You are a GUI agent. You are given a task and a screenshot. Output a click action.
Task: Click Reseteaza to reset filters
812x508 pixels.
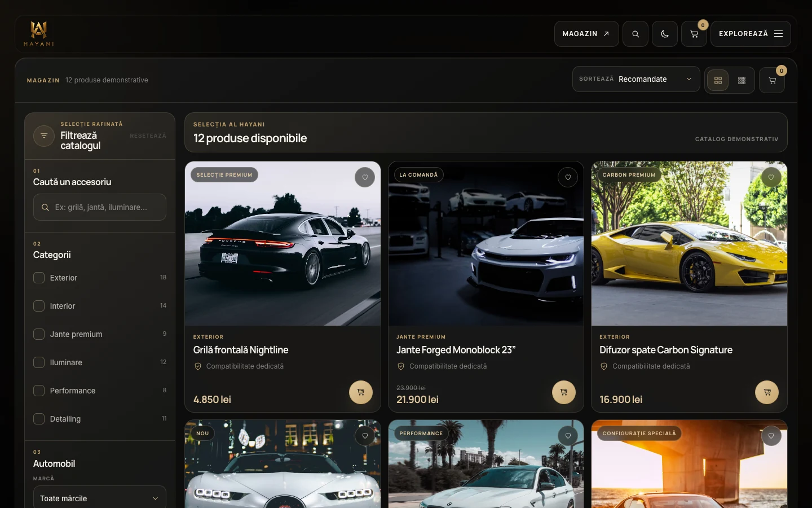pyautogui.click(x=148, y=135)
